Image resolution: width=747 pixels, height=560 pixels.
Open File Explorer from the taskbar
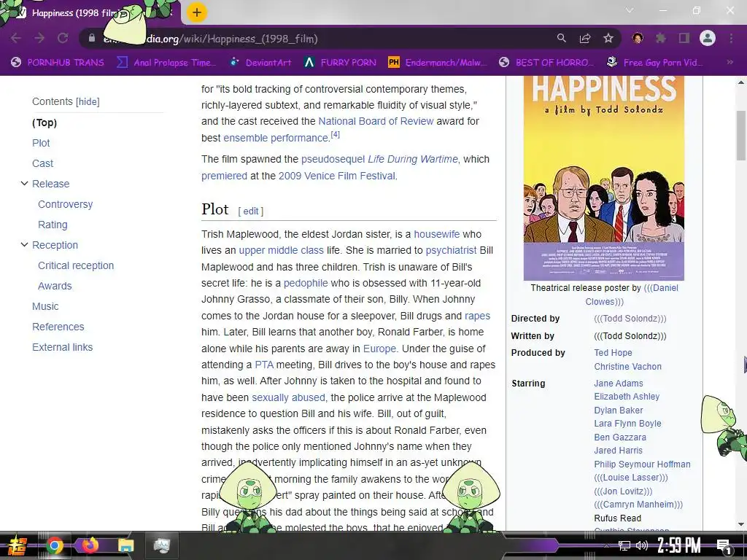[x=126, y=545]
